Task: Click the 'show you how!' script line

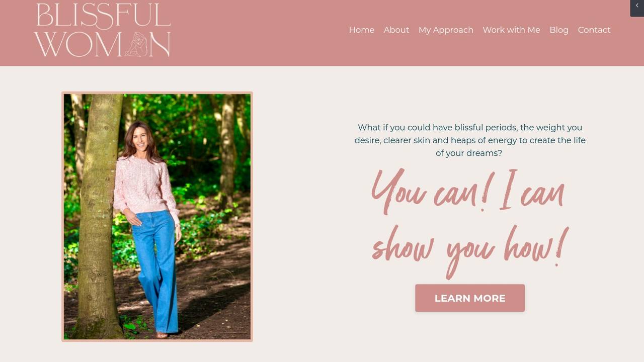Action: (470, 250)
